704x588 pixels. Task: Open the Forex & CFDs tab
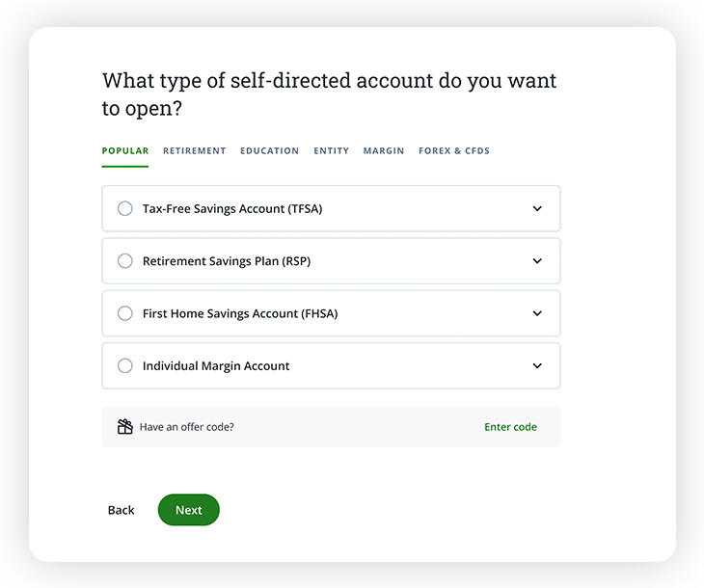point(454,151)
